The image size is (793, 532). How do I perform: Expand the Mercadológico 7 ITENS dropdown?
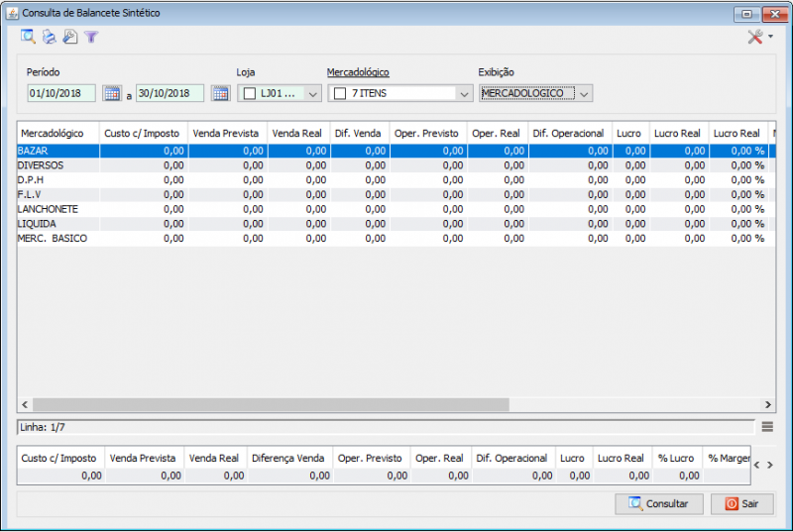pyautogui.click(x=464, y=94)
